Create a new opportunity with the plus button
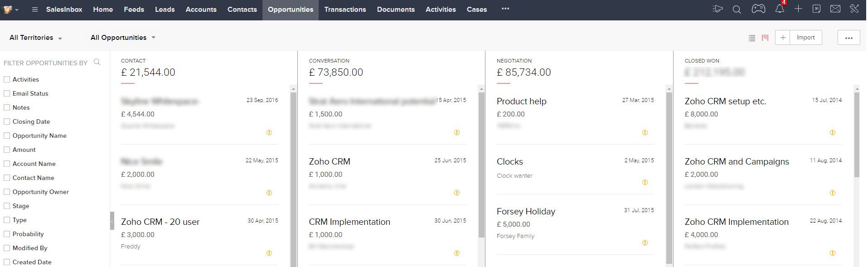This screenshot has height=267, width=868. click(783, 38)
